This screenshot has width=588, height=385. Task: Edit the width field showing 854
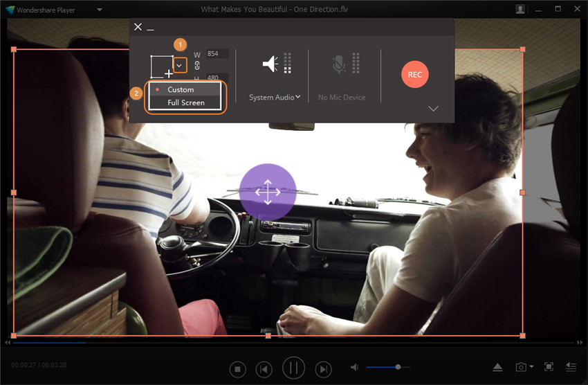pyautogui.click(x=217, y=53)
